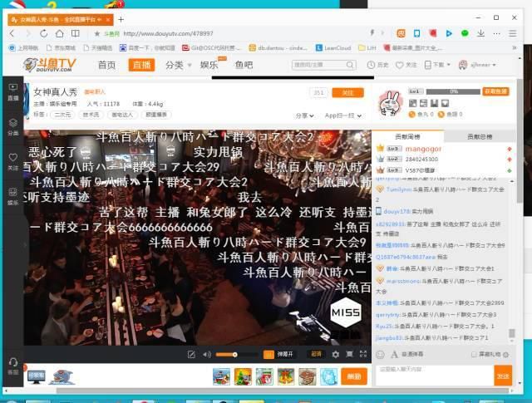
Task: Open the 二次元 tag
Action: tap(63, 115)
